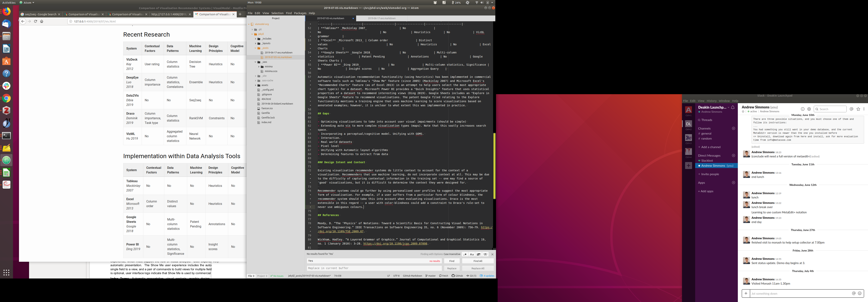Toggle regex option in Atom find panel
The image size is (868, 302).
[x=465, y=254]
